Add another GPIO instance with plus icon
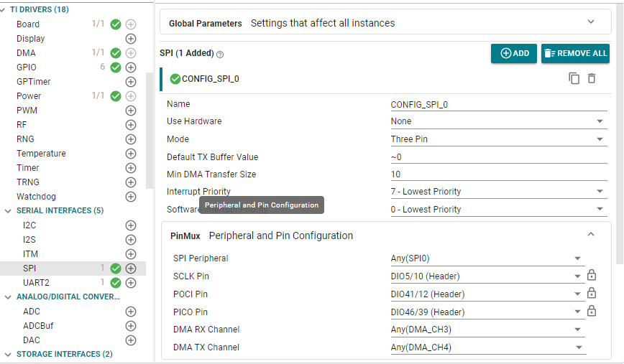 pos(131,67)
